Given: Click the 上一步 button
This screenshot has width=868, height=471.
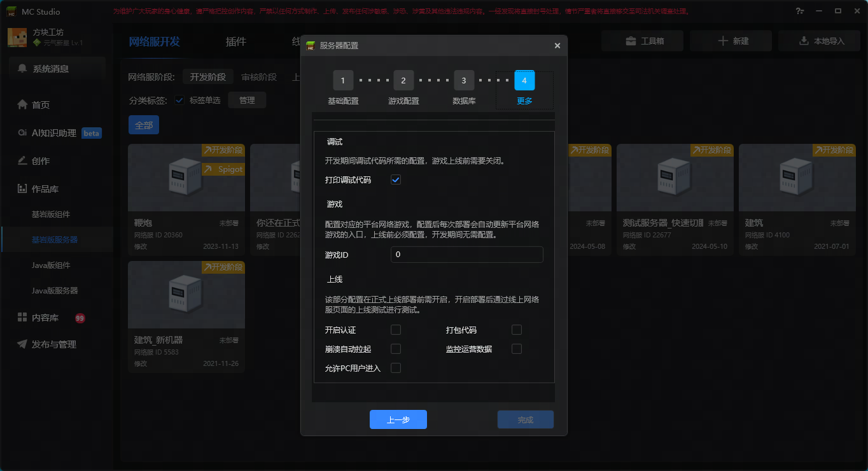Looking at the screenshot, I should click(398, 420).
